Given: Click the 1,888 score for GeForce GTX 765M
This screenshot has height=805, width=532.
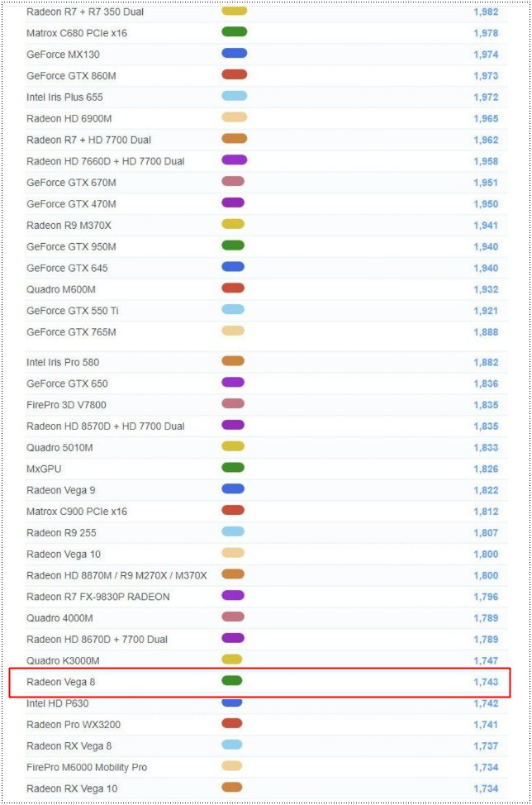Looking at the screenshot, I should click(486, 332).
